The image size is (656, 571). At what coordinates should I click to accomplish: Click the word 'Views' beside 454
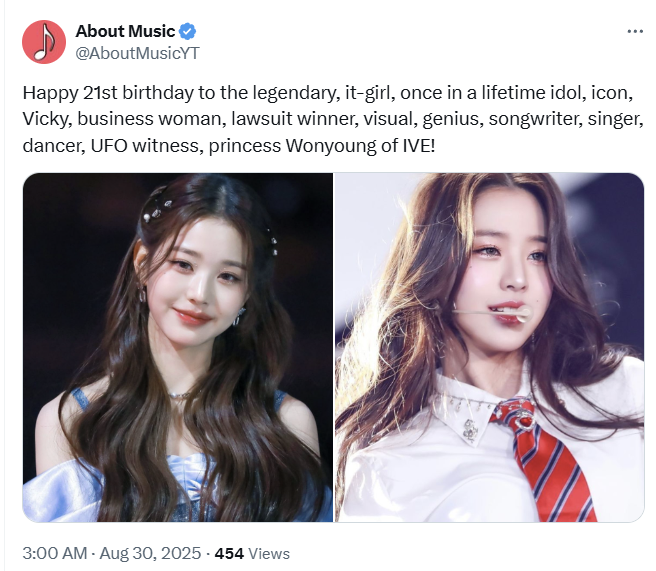[x=269, y=553]
